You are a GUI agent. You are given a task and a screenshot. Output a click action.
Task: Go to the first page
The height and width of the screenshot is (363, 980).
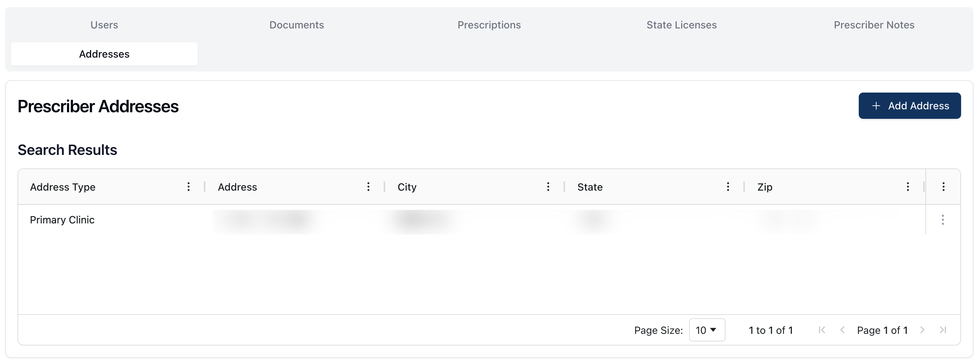[x=822, y=330]
